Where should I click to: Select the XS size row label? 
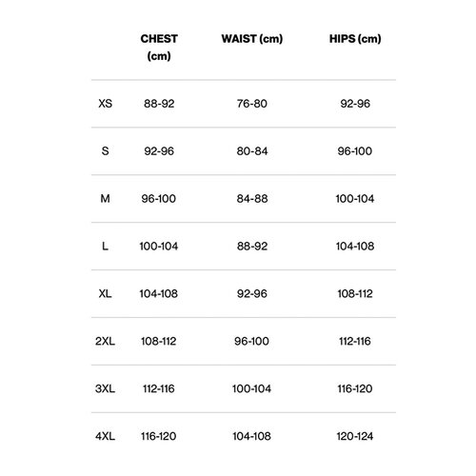(x=105, y=104)
